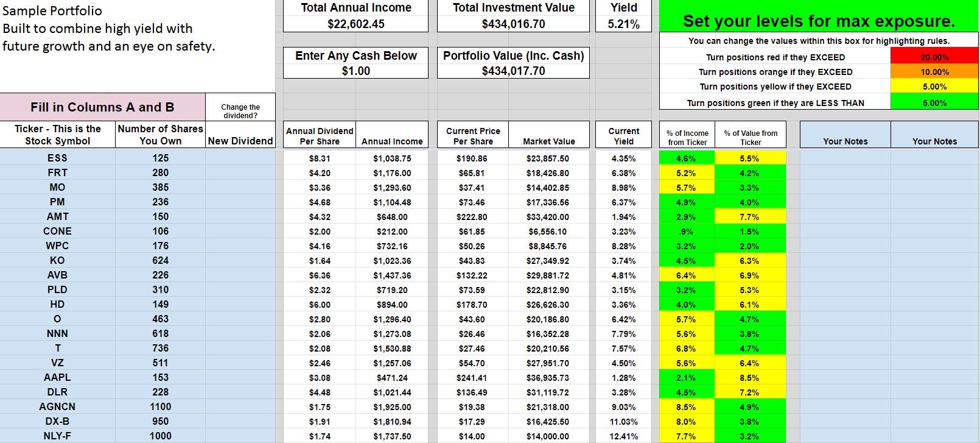Click the overall Yield value 5.21%
This screenshot has height=443, width=980.
[623, 24]
